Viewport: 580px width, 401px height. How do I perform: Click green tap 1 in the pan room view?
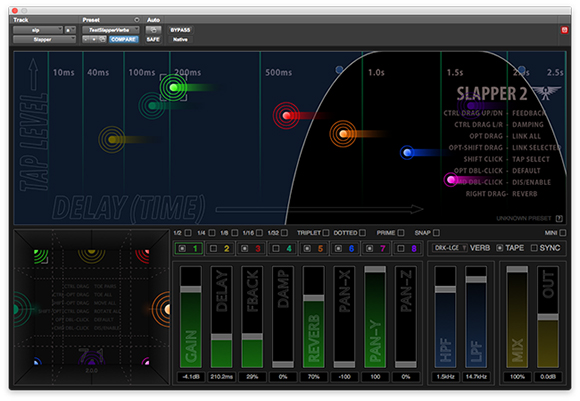click(41, 256)
